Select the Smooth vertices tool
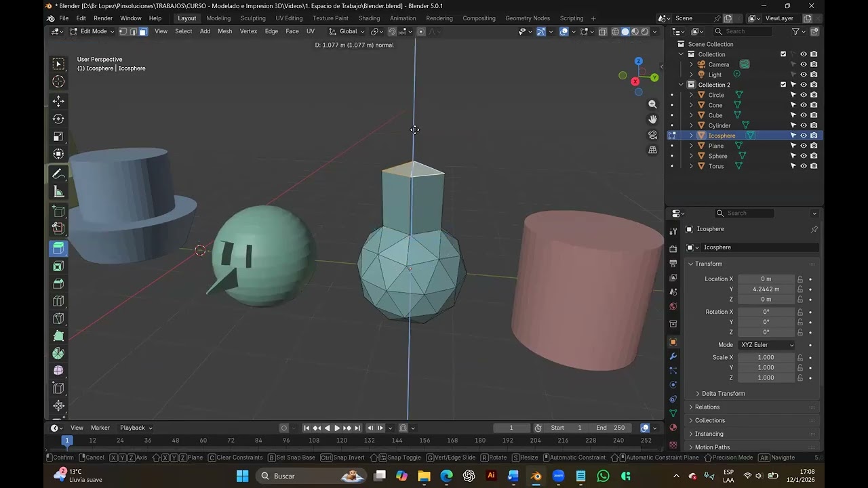Image resolution: width=868 pixels, height=488 pixels. point(58,371)
